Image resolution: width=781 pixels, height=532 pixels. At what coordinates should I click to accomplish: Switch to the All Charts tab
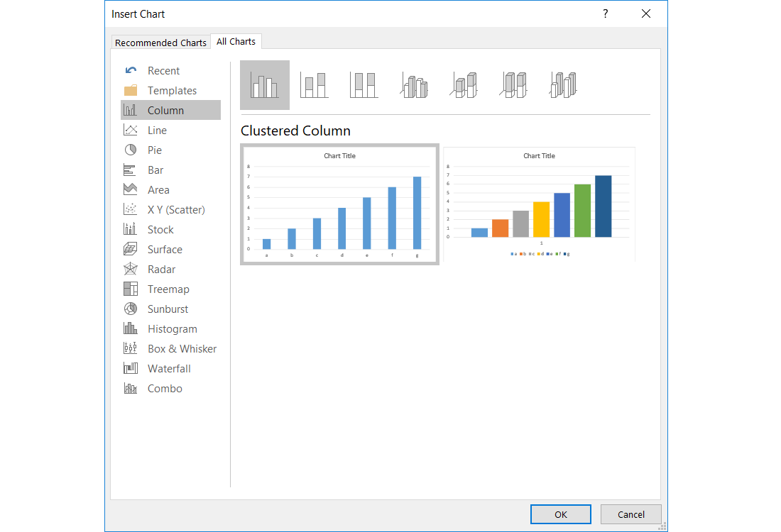tap(236, 41)
